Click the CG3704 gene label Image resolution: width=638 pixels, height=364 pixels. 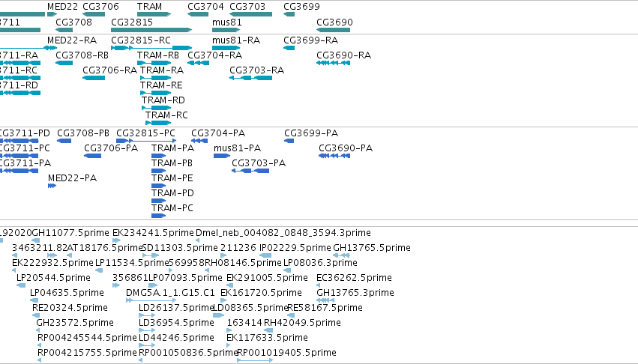tap(205, 7)
